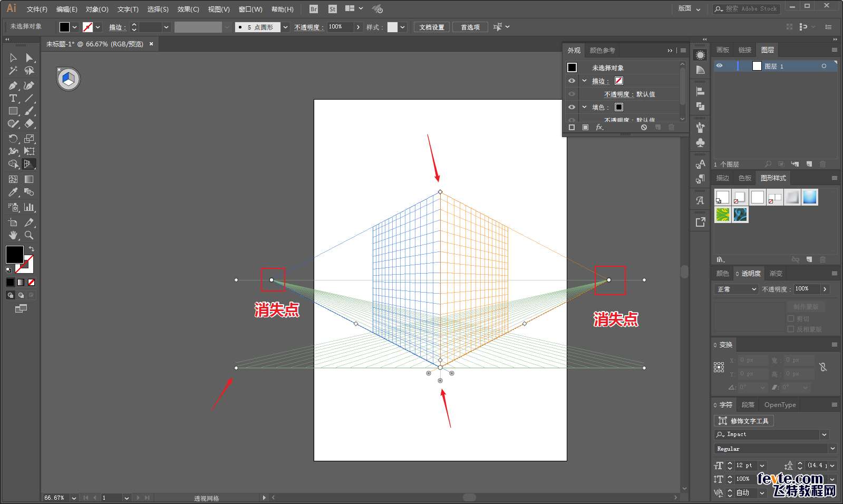Image resolution: width=843 pixels, height=504 pixels.
Task: Open the 正常 blending mode dropdown
Action: pos(736,289)
